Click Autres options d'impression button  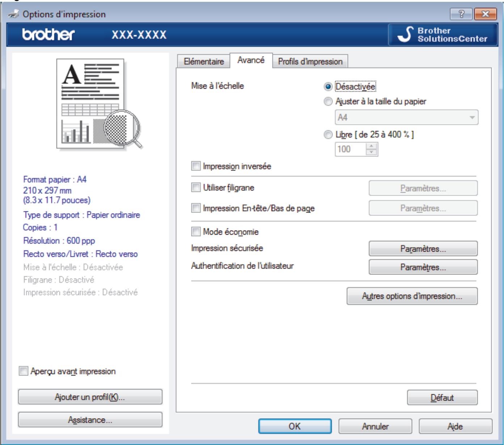(412, 296)
